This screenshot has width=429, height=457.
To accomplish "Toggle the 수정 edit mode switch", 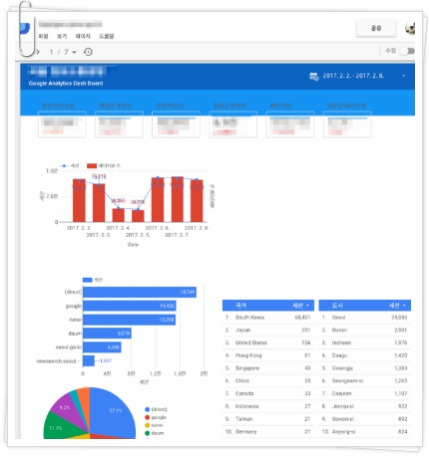I will [x=407, y=51].
